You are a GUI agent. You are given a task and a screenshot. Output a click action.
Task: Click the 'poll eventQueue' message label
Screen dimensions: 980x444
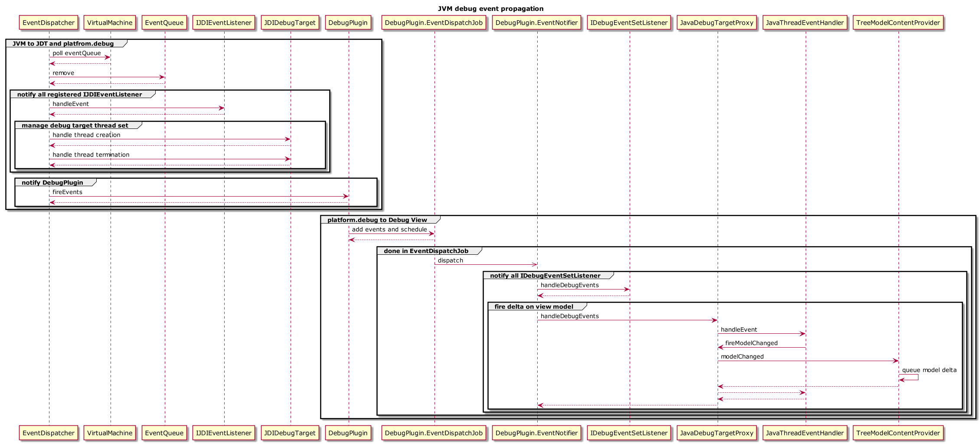pyautogui.click(x=77, y=53)
